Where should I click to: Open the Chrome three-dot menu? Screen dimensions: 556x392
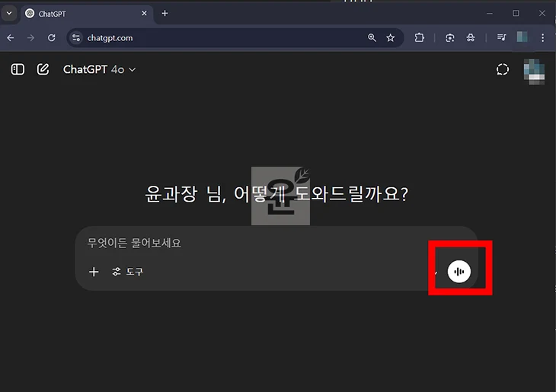(x=542, y=37)
